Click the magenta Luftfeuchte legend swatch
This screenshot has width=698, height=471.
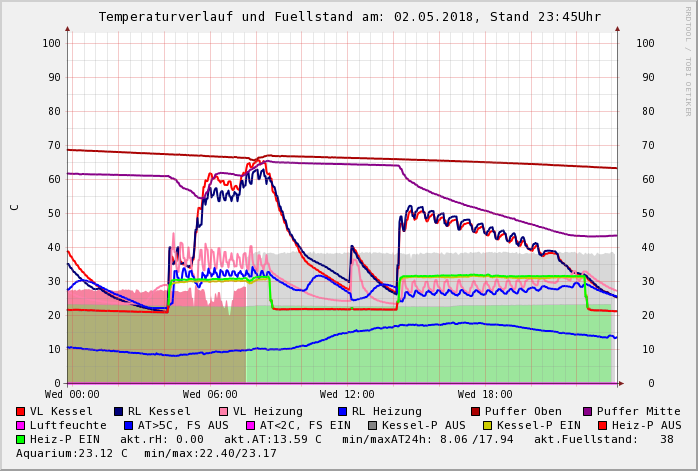(x=21, y=425)
